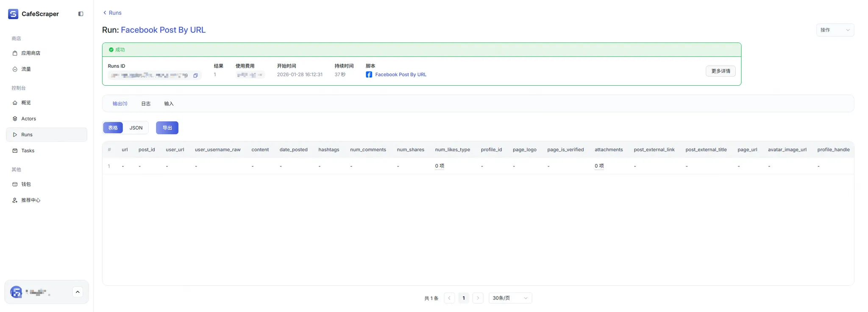Viewport: 868px width, 312px height.
Task: Go to the next page arrow
Action: [x=478, y=298]
